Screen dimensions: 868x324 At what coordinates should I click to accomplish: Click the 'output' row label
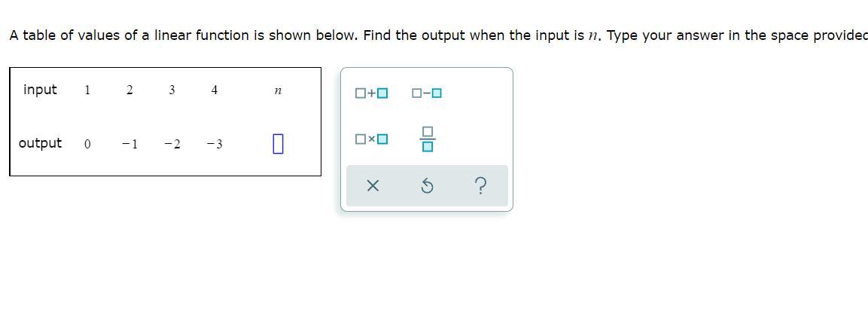tap(40, 143)
